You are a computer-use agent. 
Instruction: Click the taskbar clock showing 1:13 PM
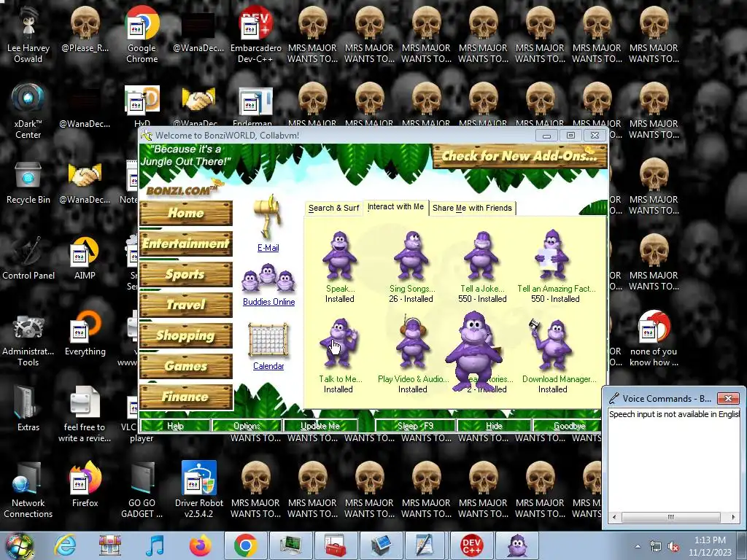(710, 546)
